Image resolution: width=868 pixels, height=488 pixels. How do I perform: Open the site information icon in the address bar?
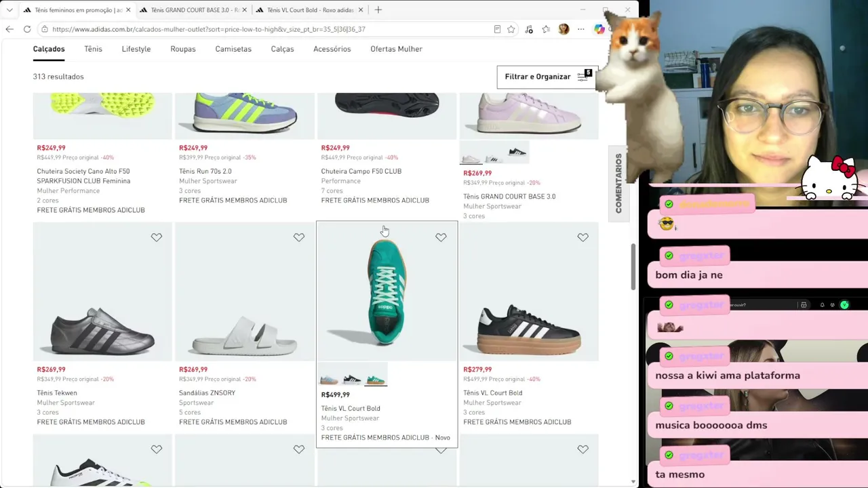point(44,29)
